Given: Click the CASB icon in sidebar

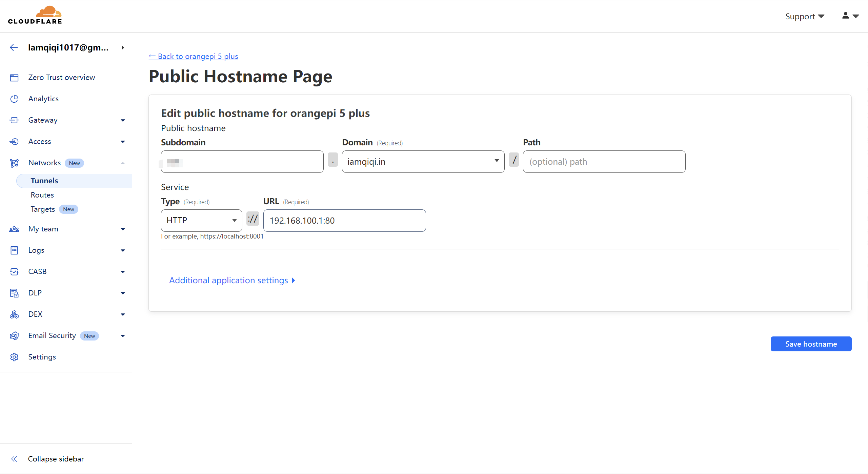Looking at the screenshot, I should point(14,272).
